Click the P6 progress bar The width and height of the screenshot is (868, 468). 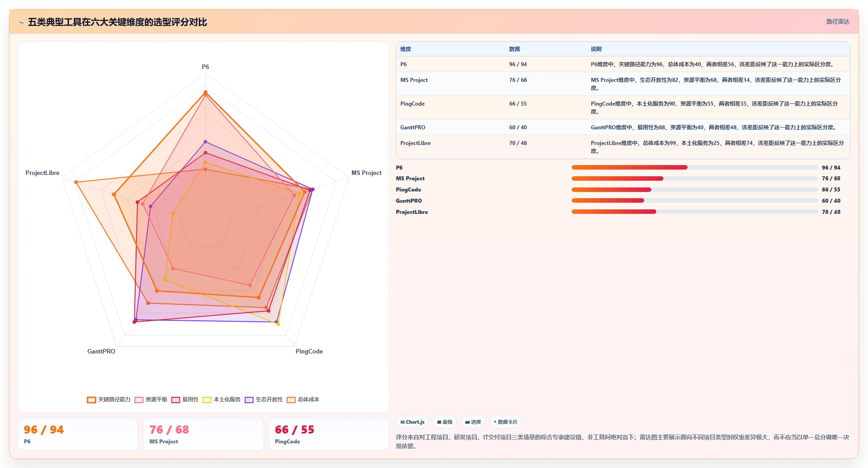point(694,167)
